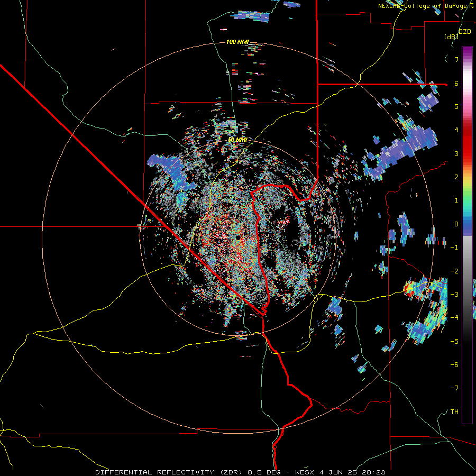Click the "2" tick on the ZDR scale
Viewport: 476px width, 476px height.
[x=456, y=177]
